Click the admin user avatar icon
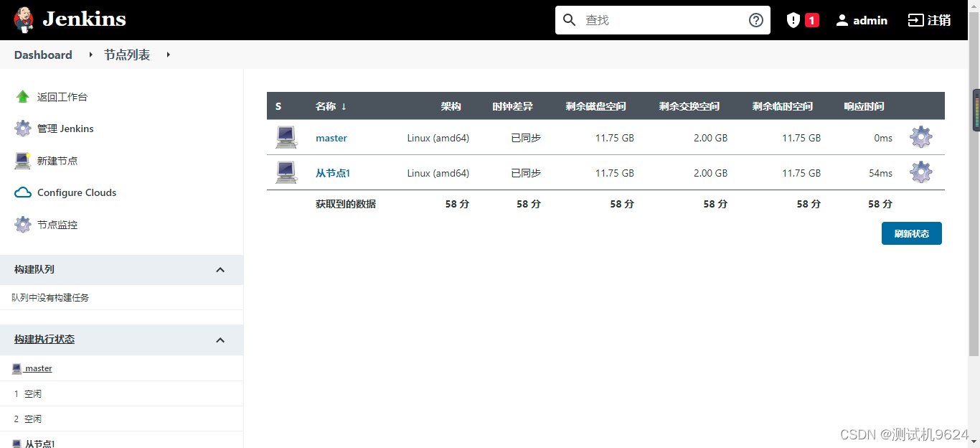980x448 pixels. 842,20
